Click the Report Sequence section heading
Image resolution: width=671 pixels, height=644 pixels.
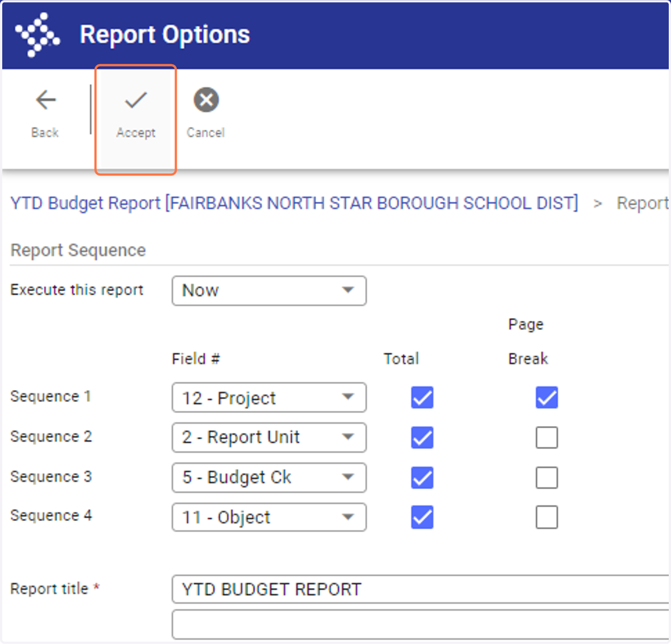pos(78,250)
